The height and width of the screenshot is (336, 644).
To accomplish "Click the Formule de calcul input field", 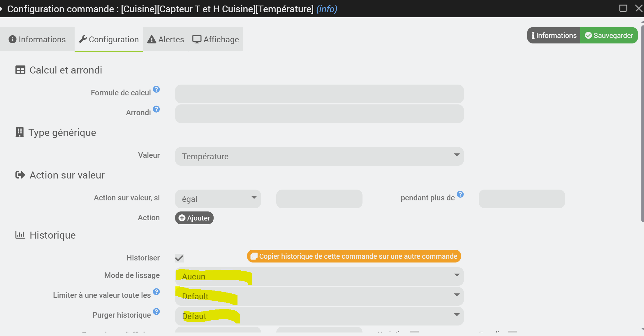I will (319, 94).
